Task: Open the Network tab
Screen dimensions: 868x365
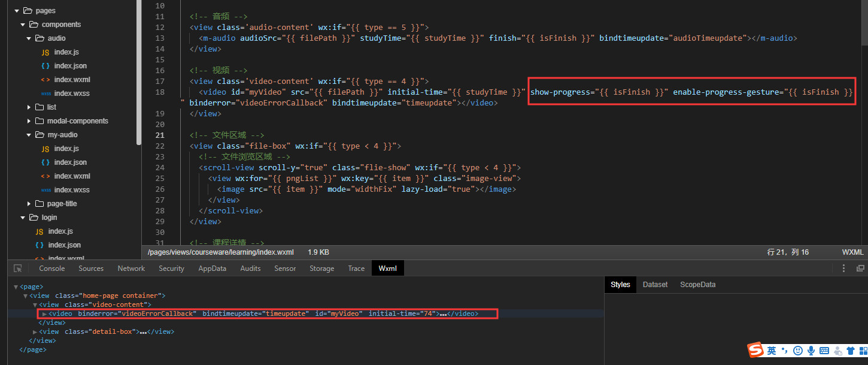Action: (x=131, y=269)
